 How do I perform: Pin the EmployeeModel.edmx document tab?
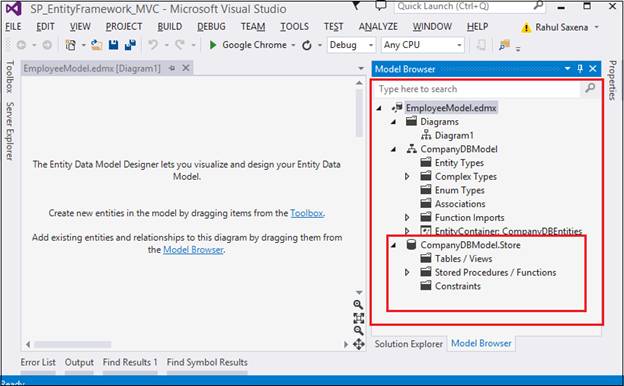pos(172,68)
